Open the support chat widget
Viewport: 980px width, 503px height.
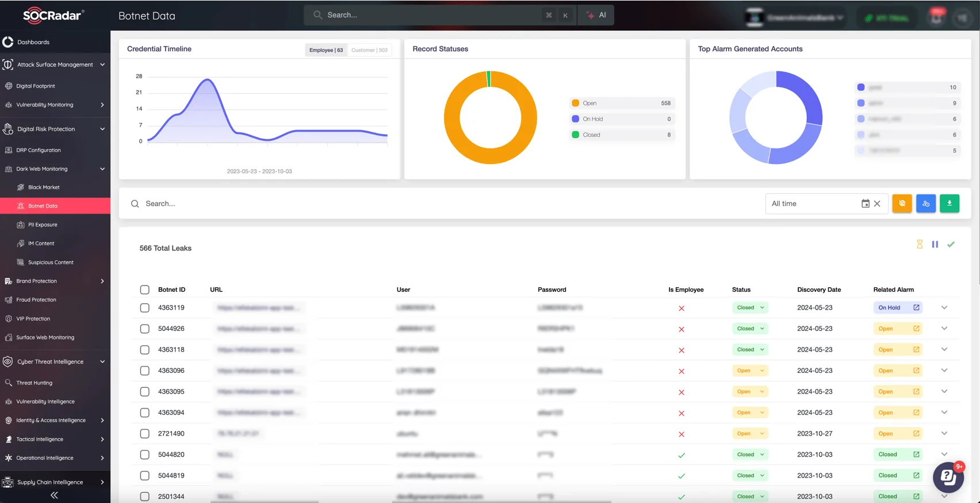[948, 477]
